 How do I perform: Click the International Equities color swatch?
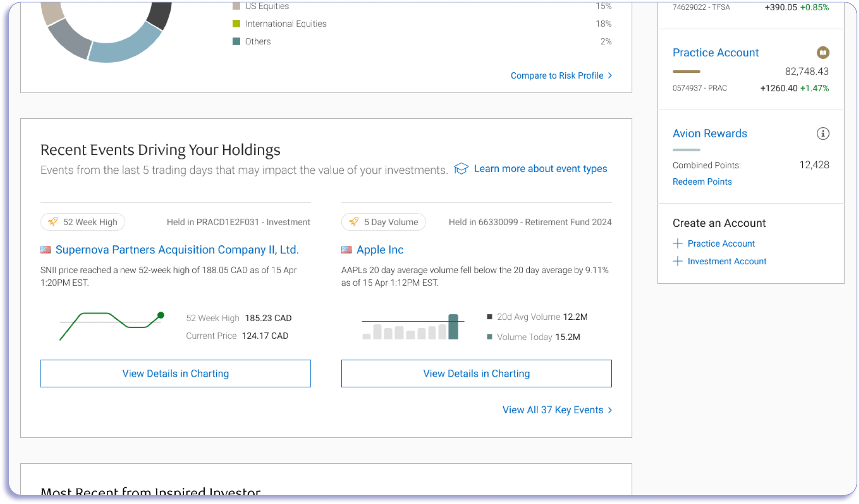(236, 24)
